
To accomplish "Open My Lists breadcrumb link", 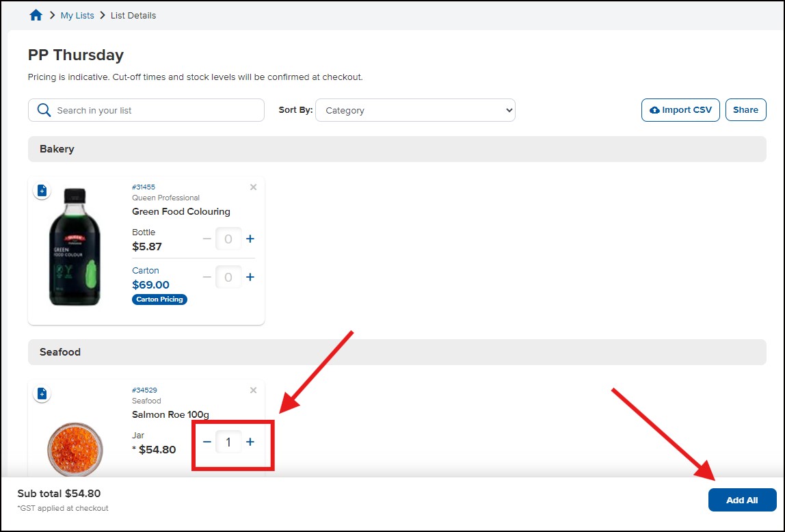I will tap(77, 15).
